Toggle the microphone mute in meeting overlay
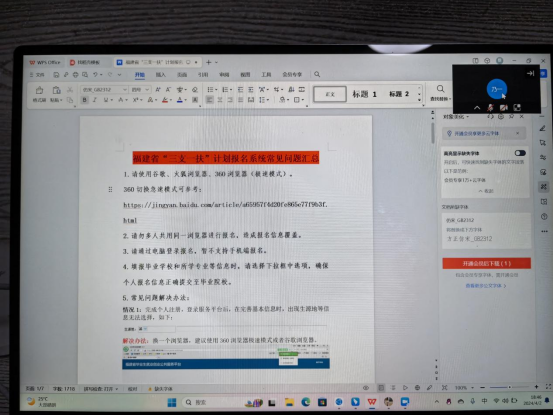 point(490,108)
